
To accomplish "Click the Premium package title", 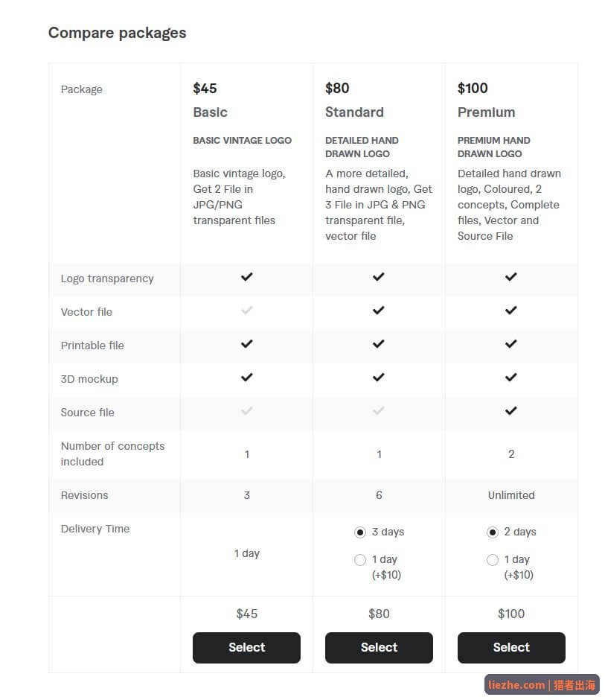I will point(487,112).
